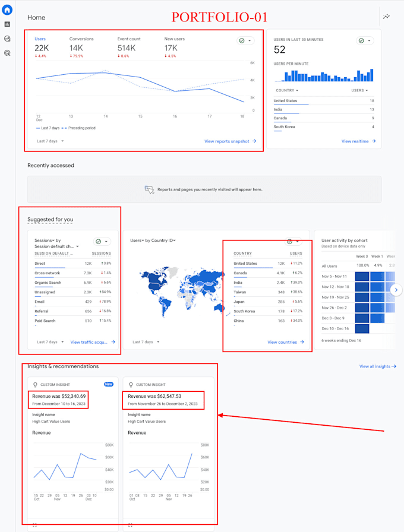Click the India row in countries table

[268, 283]
